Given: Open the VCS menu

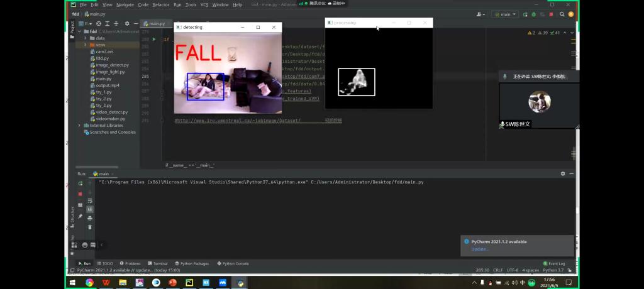Looking at the screenshot, I should pyautogui.click(x=204, y=4).
